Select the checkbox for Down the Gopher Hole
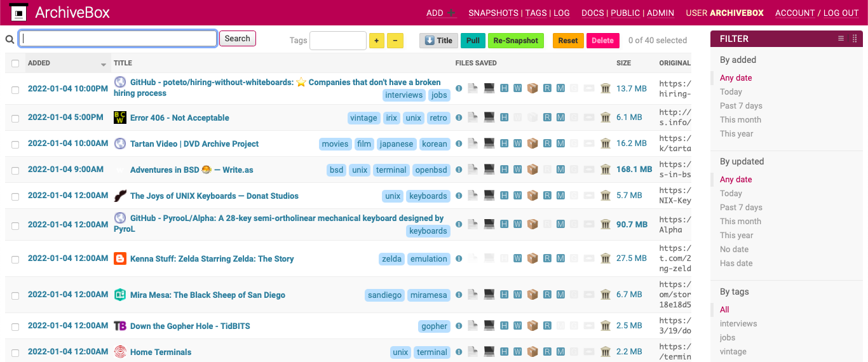 15,326
